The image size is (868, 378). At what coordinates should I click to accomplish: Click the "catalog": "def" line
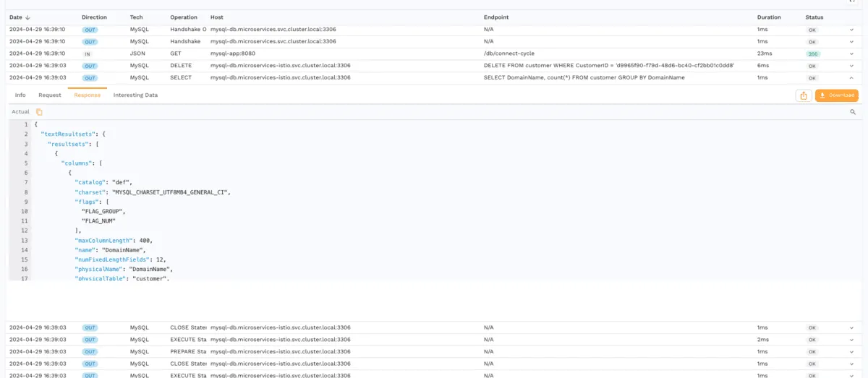click(103, 182)
